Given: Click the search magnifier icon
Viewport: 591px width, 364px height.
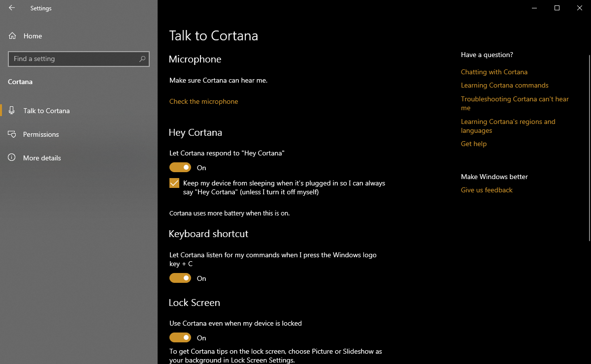Looking at the screenshot, I should (142, 59).
